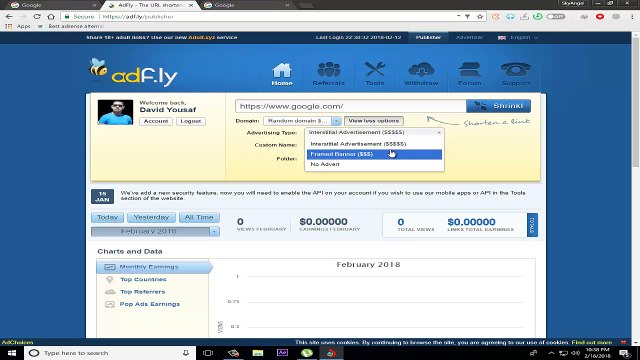The height and width of the screenshot is (360, 640).
Task: Open the Support page
Action: point(516,74)
